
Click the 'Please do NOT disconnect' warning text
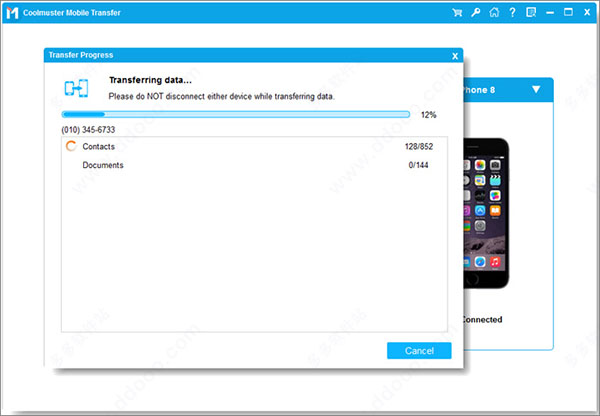[222, 96]
